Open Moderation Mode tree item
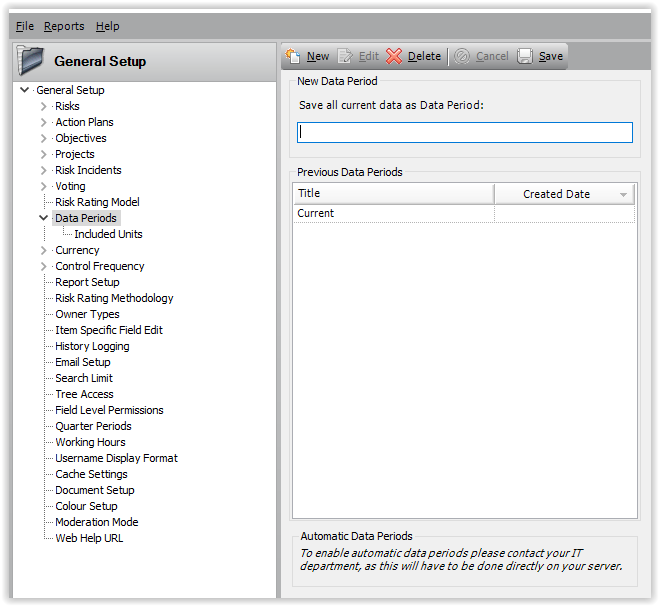 pos(97,522)
